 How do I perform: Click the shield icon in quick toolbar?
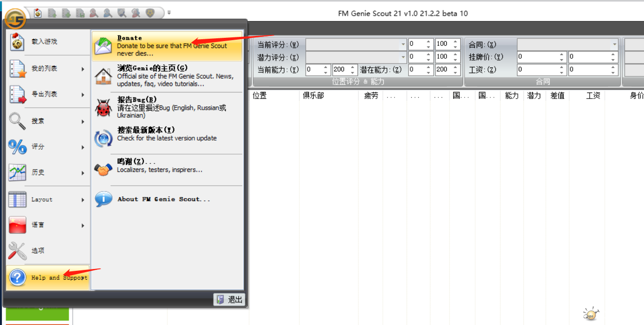point(150,14)
